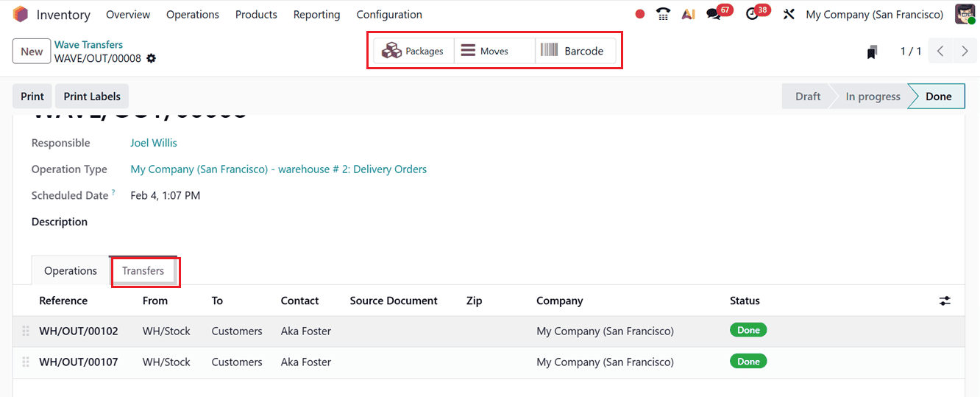
Task: Click scheduled date Feb 4, 1:07 PM
Action: tap(166, 196)
